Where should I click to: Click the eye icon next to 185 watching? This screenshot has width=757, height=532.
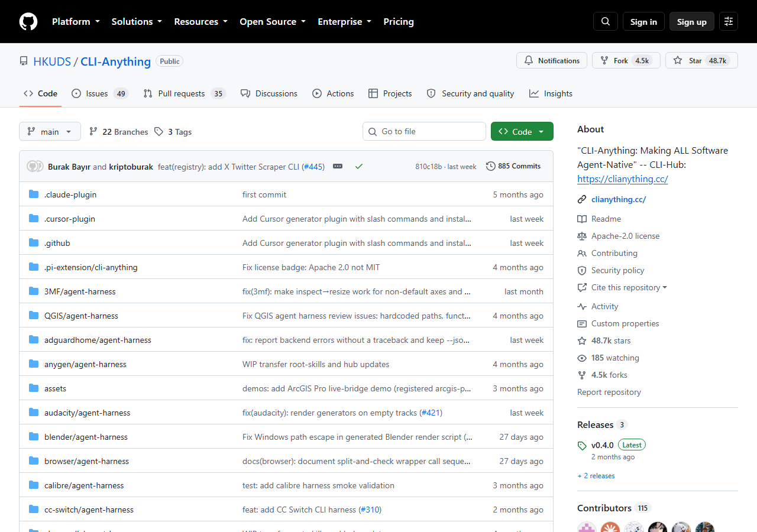click(x=582, y=358)
